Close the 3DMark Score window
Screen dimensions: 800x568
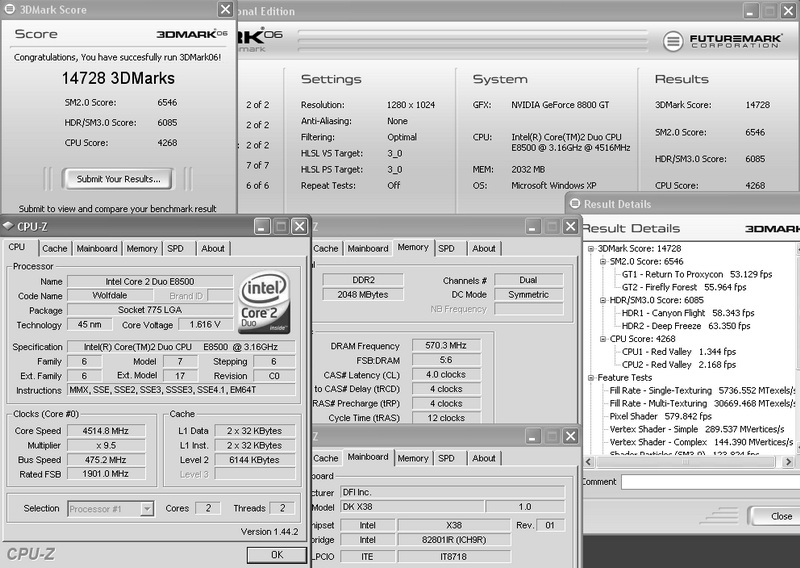pos(226,9)
